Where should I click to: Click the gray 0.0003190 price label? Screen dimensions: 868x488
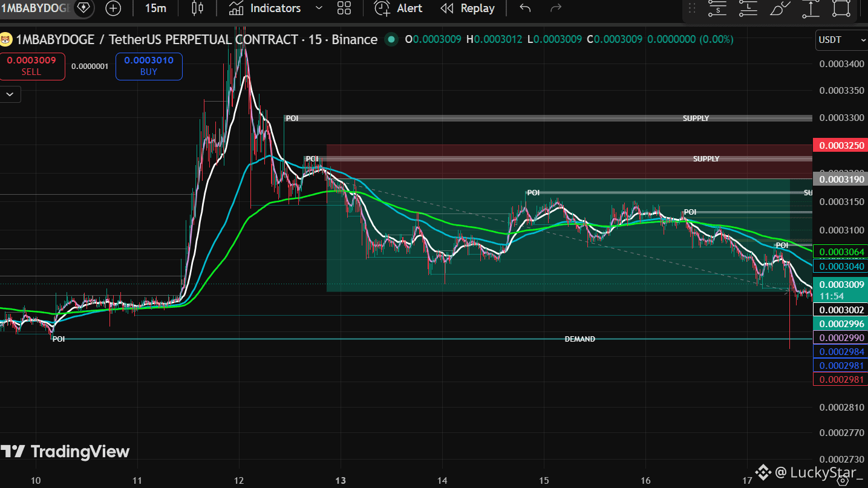(841, 180)
